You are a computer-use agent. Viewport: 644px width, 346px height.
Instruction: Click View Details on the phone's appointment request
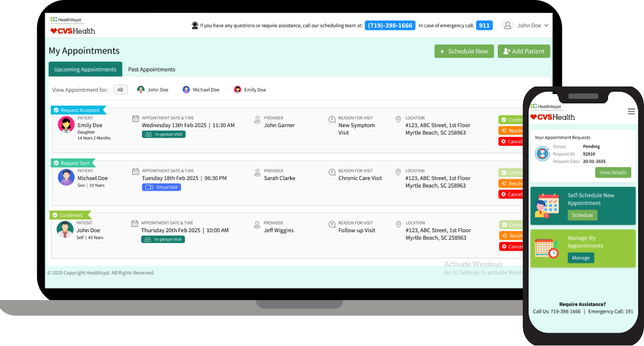click(613, 172)
